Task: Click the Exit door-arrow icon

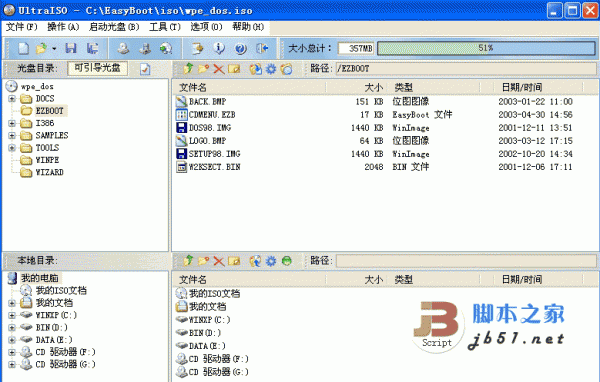Action: (x=262, y=48)
